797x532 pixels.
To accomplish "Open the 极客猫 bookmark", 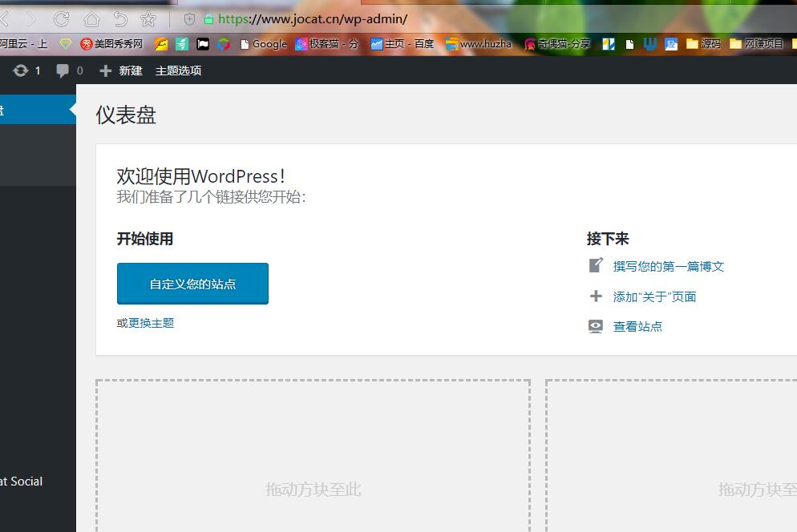I will point(327,44).
